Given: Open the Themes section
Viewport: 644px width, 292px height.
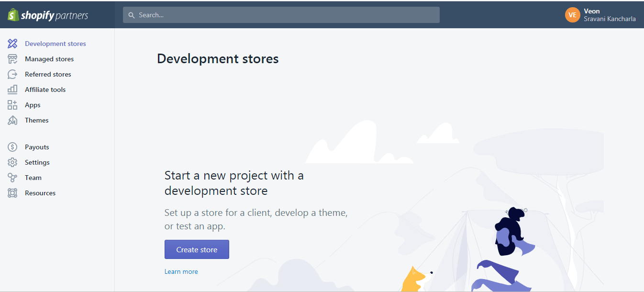Looking at the screenshot, I should pos(37,120).
